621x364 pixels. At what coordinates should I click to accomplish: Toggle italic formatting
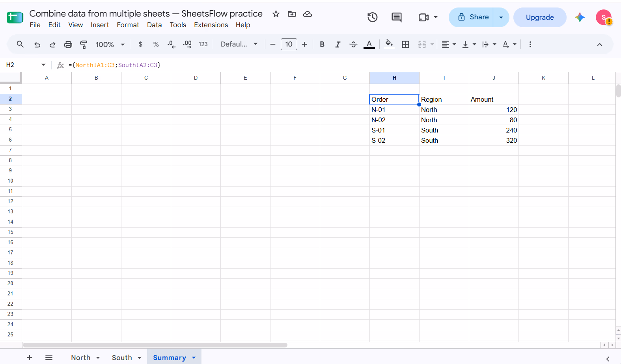(x=338, y=45)
